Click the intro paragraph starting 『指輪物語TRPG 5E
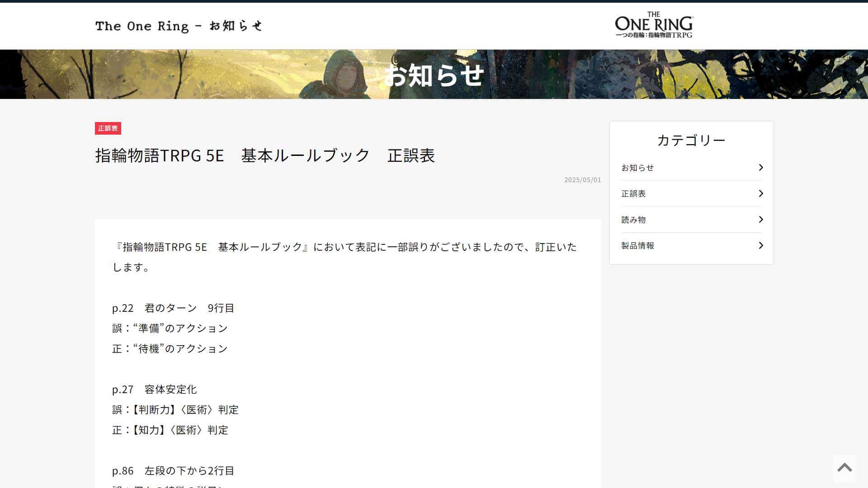868x488 pixels. (x=344, y=257)
